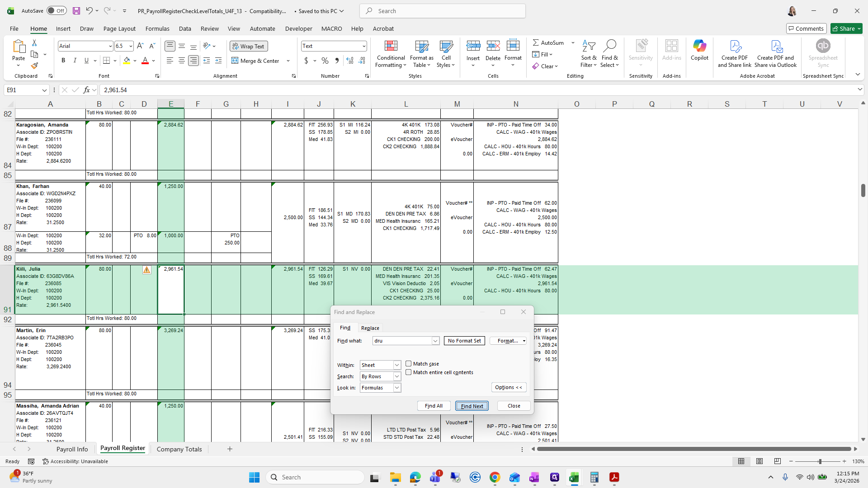Open the Page Layout ribbon tab
The width and height of the screenshot is (868, 488).
click(x=119, y=28)
